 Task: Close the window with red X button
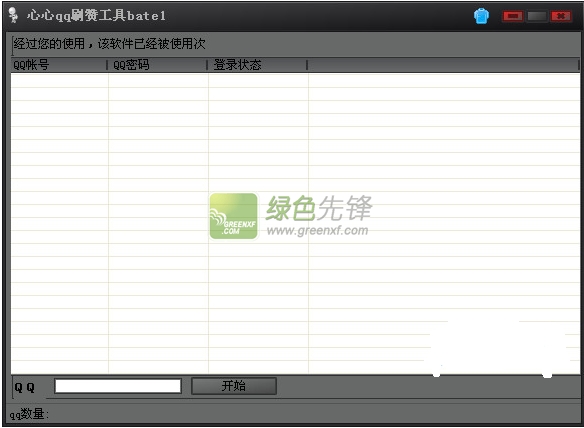click(x=561, y=16)
